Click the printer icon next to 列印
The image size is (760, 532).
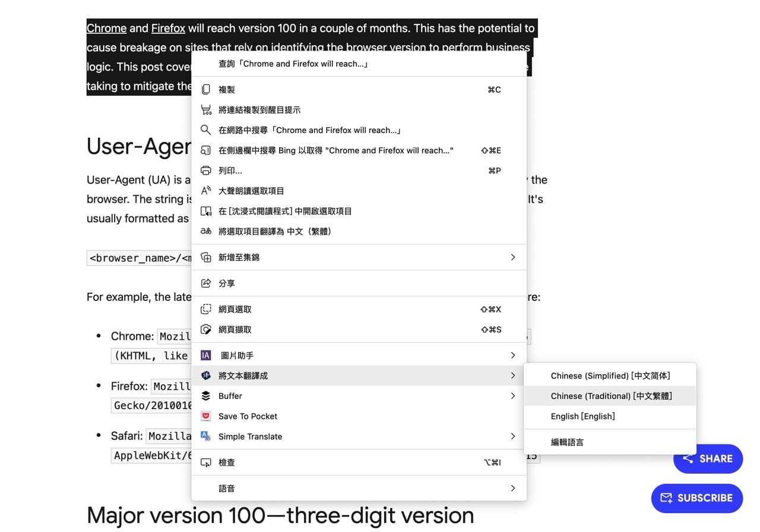click(x=206, y=170)
